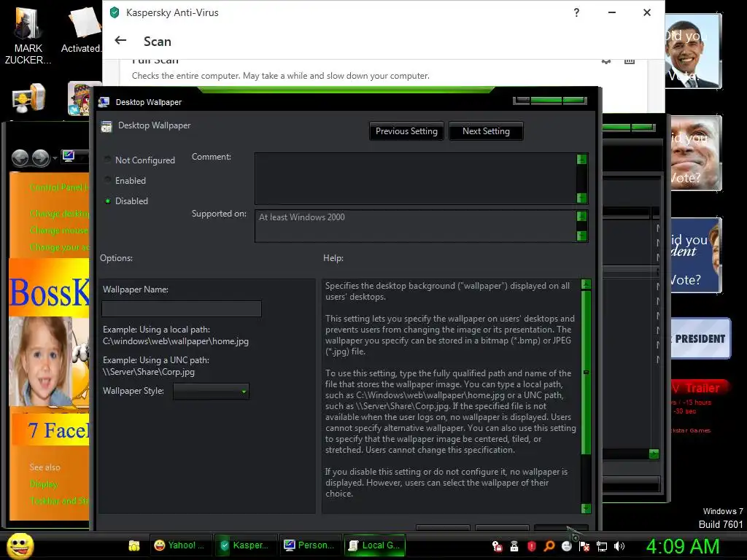Switch to Yahoo! taskbar item
Screen dimensions: 747x560
point(182,545)
